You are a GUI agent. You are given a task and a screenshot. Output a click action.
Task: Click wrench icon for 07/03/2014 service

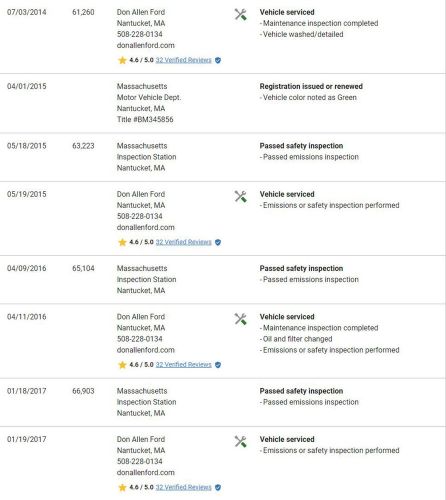pos(240,15)
